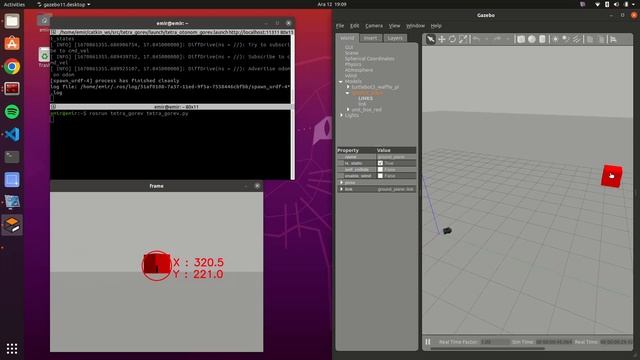Image resolution: width=640 pixels, height=360 pixels.
Task: Expand the link property row
Action: (342, 189)
